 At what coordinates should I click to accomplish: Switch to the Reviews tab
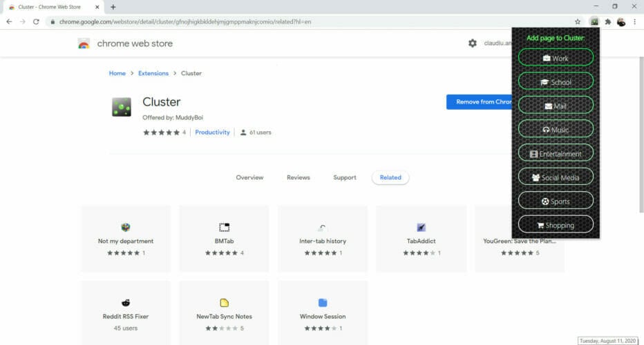(x=299, y=177)
